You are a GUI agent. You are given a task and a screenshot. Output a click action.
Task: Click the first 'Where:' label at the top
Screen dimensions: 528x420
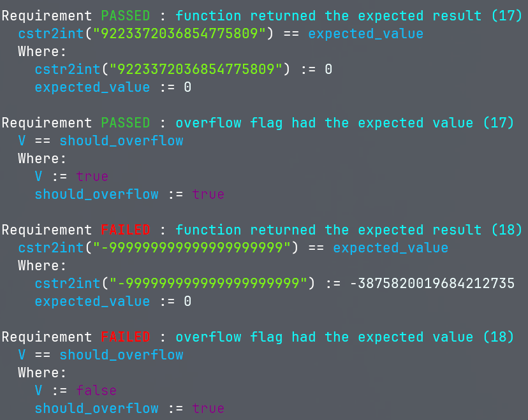[x=42, y=51]
